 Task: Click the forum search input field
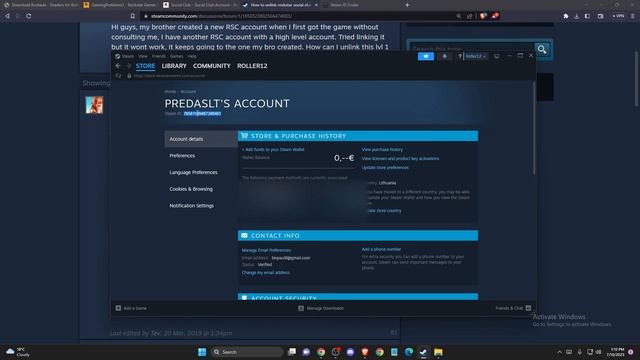tap(473, 49)
